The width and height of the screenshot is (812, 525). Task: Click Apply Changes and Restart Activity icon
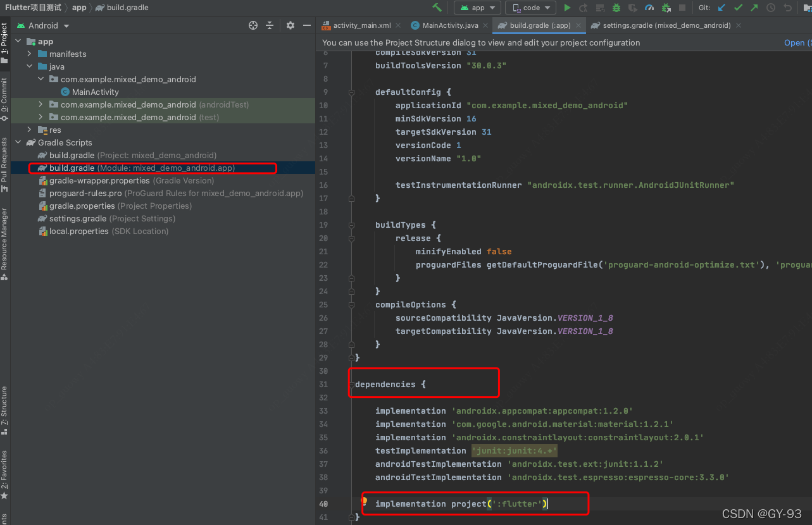coord(584,8)
